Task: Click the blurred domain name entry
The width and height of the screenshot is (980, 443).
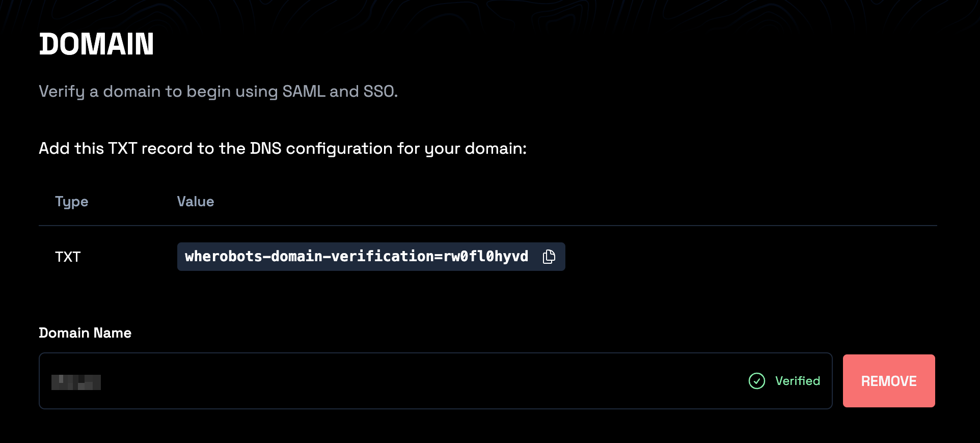Action: pyautogui.click(x=75, y=382)
